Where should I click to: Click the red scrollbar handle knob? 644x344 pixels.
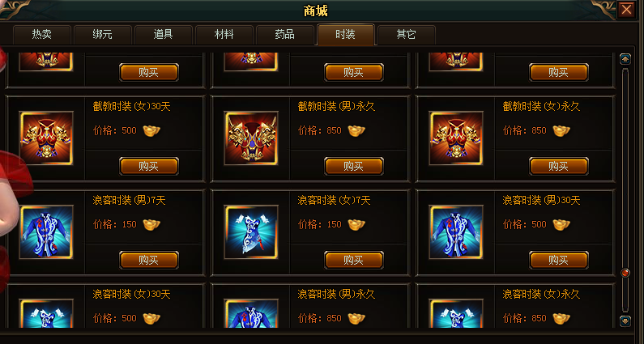click(625, 273)
